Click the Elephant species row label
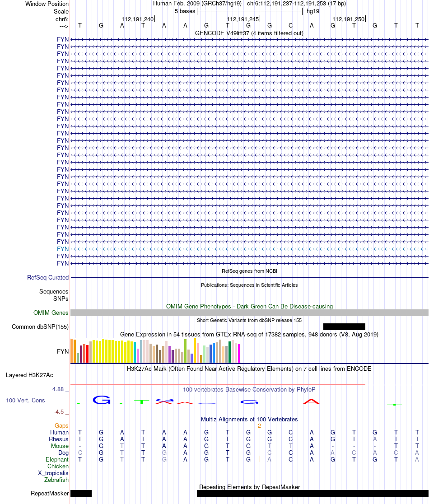Image resolution: width=429 pixels, height=504 pixels. (x=57, y=460)
